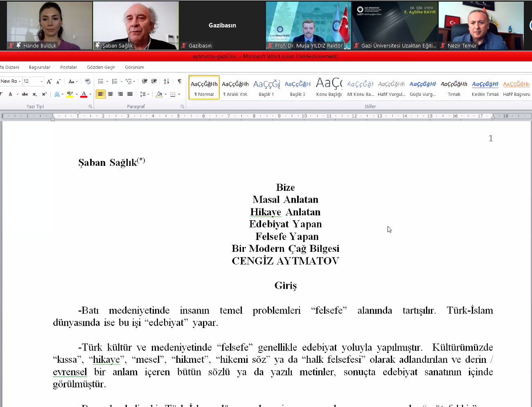Click the document heading 'CENGİZ AYTMATOV'
Image resolution: width=532 pixels, height=407 pixels.
click(285, 261)
